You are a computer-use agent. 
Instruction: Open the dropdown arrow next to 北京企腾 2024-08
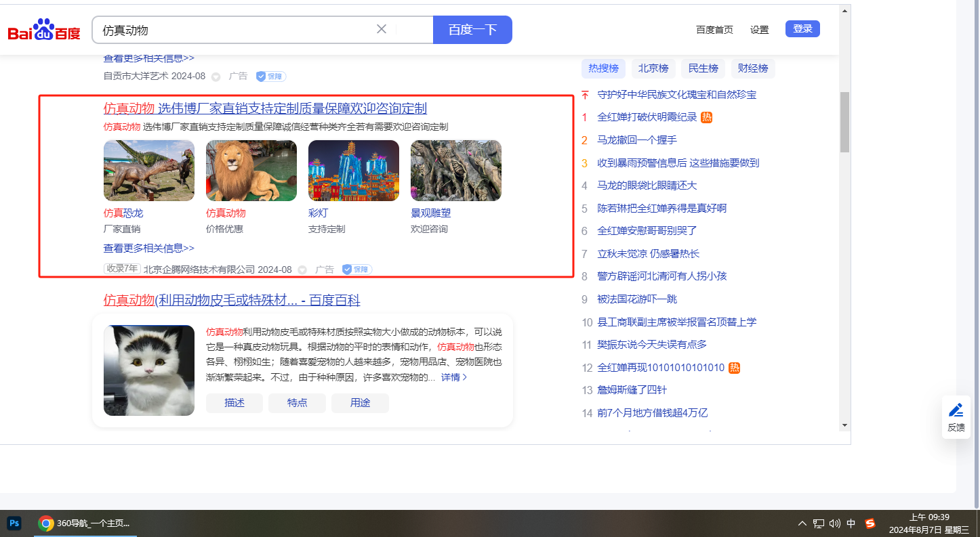(x=302, y=270)
